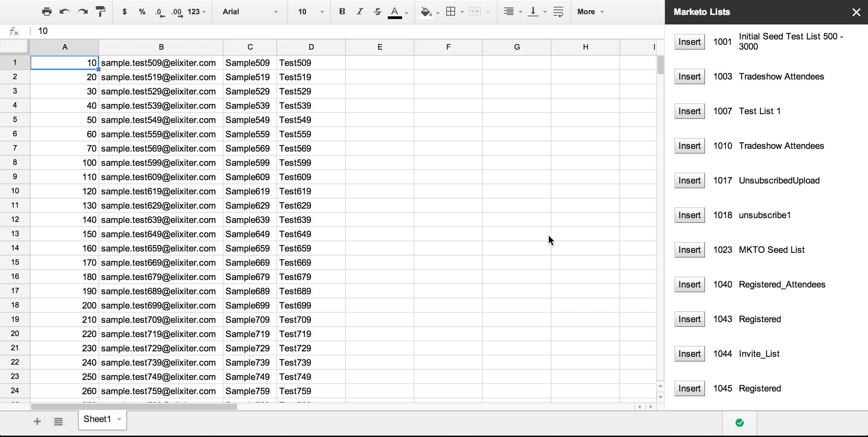Click the Print icon in toolbar
The image size is (868, 437).
click(47, 12)
